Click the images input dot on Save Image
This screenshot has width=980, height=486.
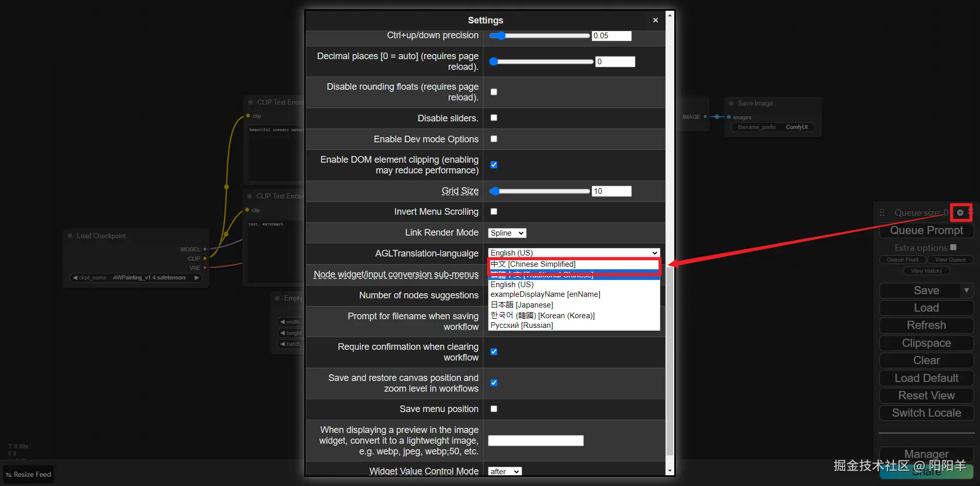[728, 117]
